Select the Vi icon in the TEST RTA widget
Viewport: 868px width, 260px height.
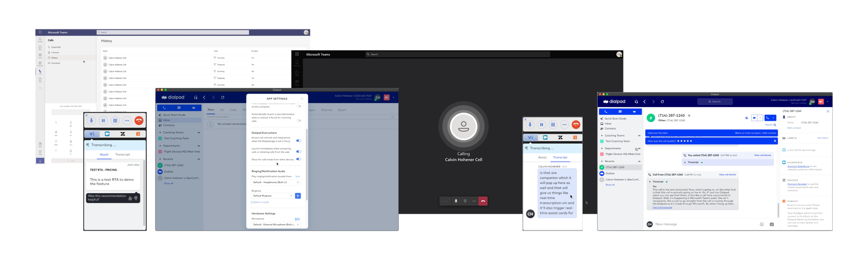click(92, 134)
